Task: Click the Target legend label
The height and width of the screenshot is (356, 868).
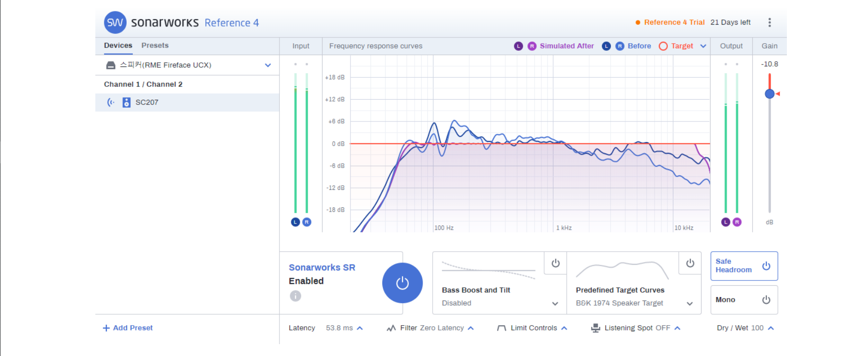Action: click(x=682, y=46)
